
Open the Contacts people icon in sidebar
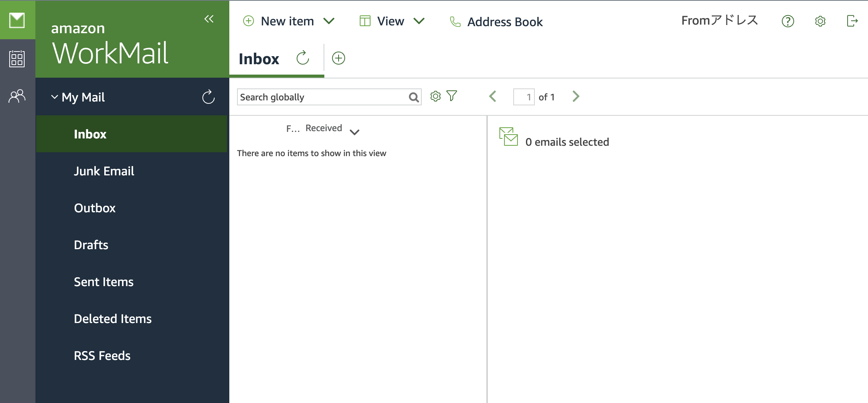[x=17, y=96]
